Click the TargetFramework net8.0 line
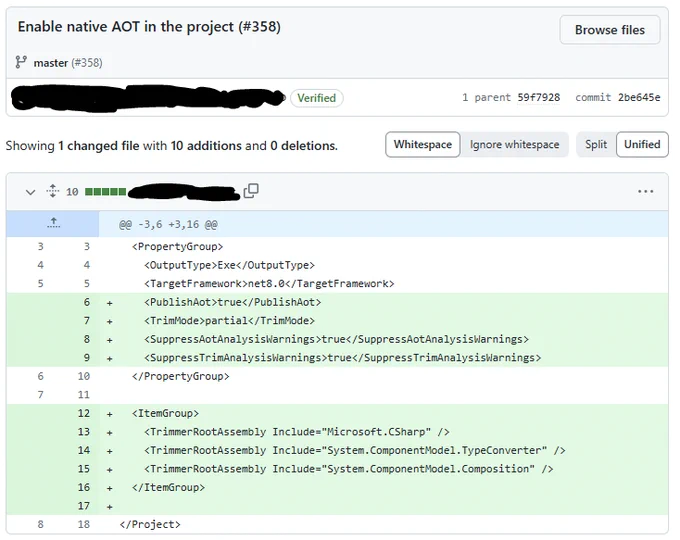Image resolution: width=680 pixels, height=540 pixels. pyautogui.click(x=337, y=284)
